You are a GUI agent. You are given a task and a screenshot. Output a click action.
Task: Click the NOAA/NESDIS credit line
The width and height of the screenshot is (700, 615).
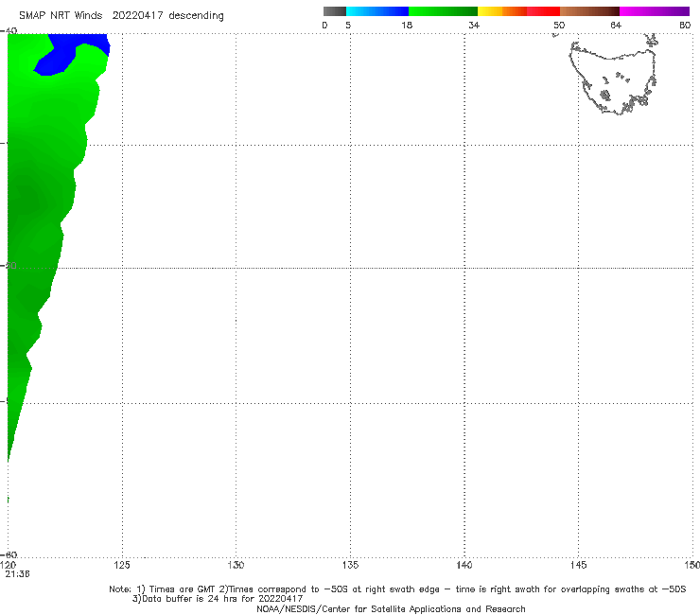[391, 608]
